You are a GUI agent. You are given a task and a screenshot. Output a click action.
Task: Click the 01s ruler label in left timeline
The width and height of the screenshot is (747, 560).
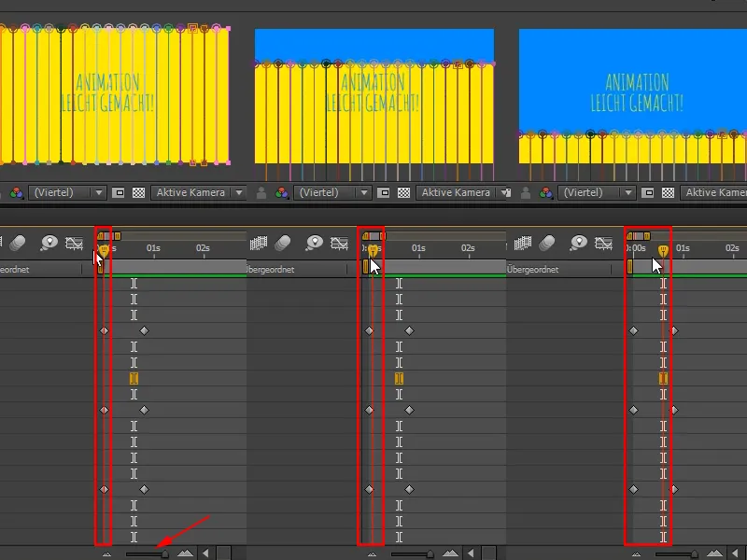(x=153, y=248)
